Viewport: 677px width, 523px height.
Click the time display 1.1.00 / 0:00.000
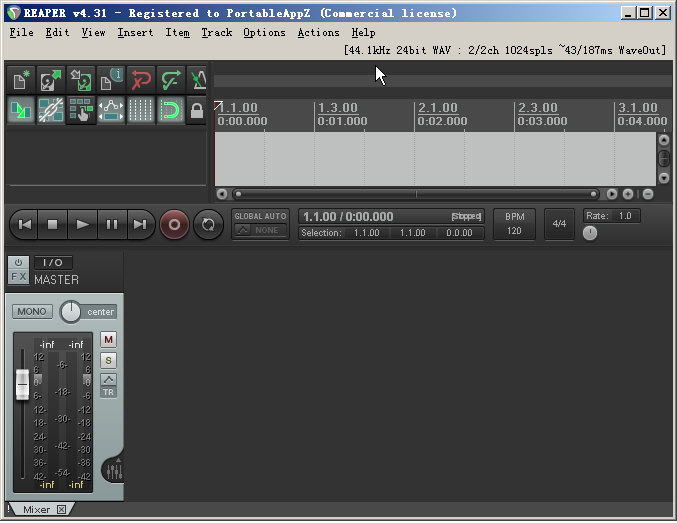pos(348,217)
